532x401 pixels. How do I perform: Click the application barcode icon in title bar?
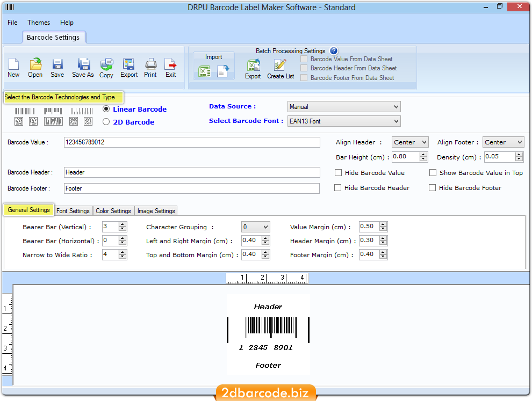[10, 7]
